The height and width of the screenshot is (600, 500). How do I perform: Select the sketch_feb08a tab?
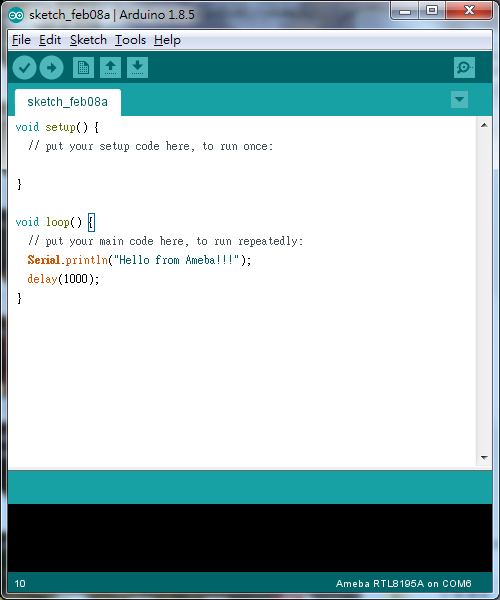click(x=68, y=102)
